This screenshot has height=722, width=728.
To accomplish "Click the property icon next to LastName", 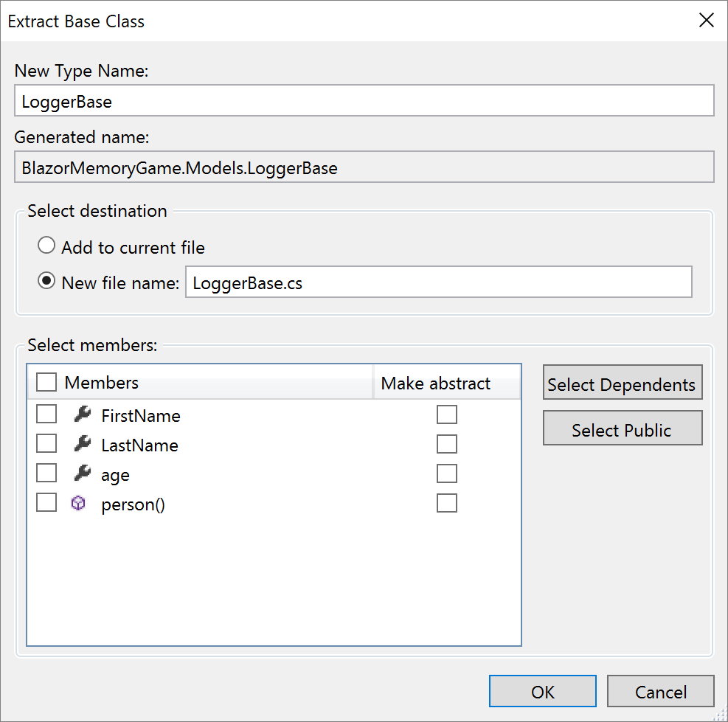I will (x=81, y=445).
